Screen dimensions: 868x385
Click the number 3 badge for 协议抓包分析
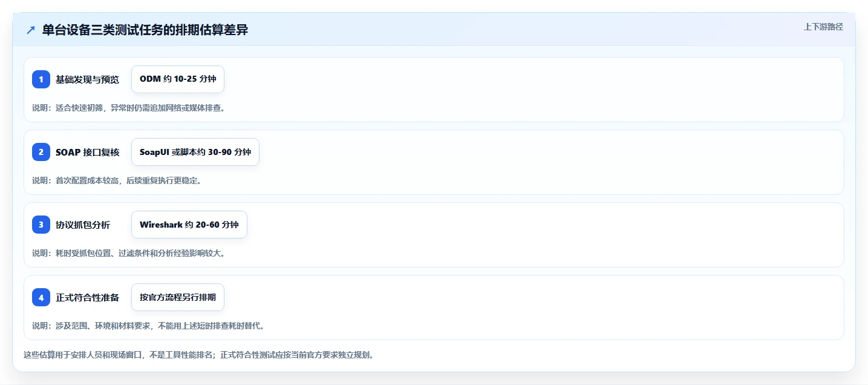tap(41, 225)
